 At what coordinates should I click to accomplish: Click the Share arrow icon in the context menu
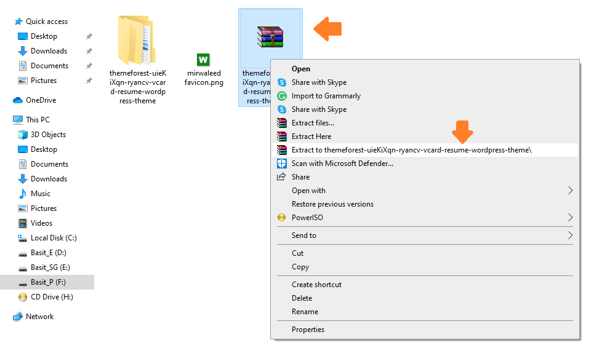pyautogui.click(x=281, y=176)
